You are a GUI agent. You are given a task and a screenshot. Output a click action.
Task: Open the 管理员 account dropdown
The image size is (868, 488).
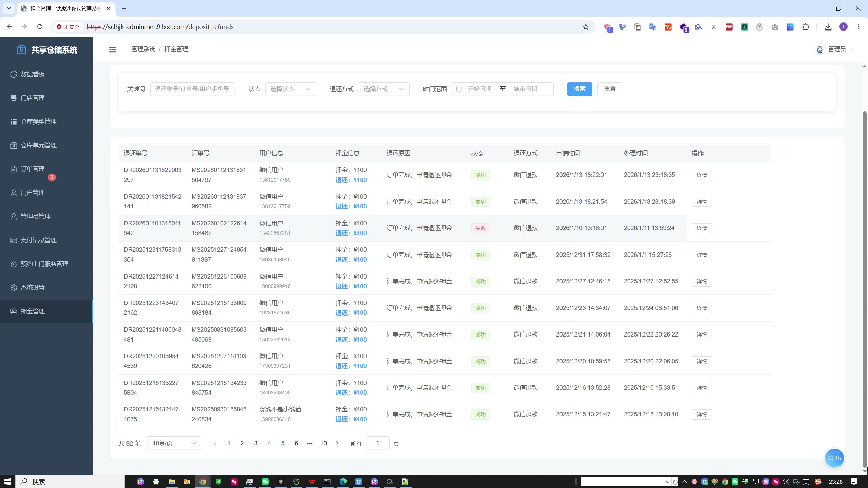pyautogui.click(x=836, y=49)
